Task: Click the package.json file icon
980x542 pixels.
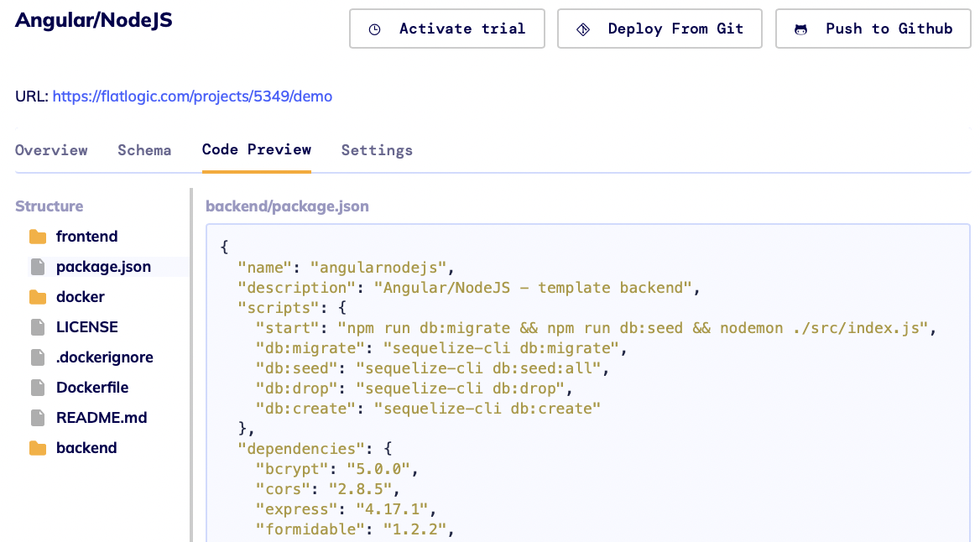Action: click(x=38, y=267)
